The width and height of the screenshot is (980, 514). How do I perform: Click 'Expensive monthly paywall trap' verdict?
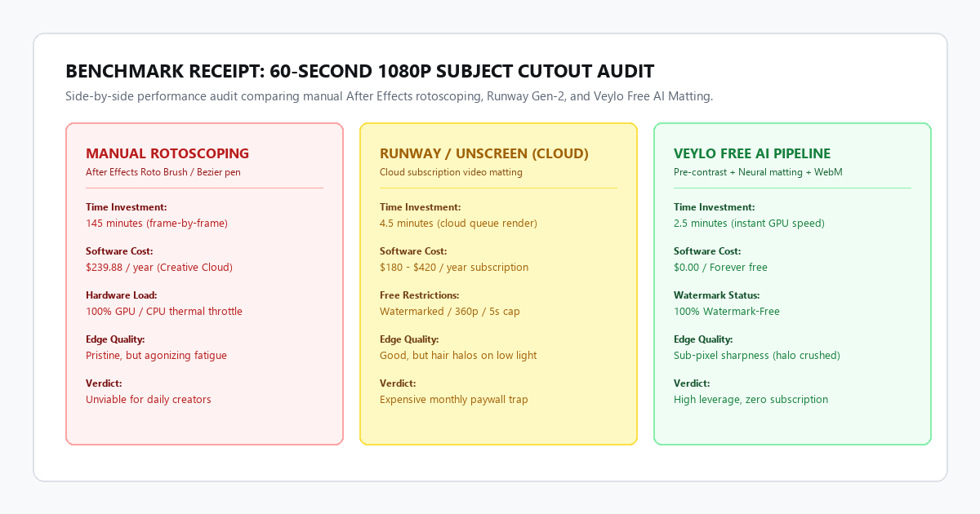coord(454,399)
